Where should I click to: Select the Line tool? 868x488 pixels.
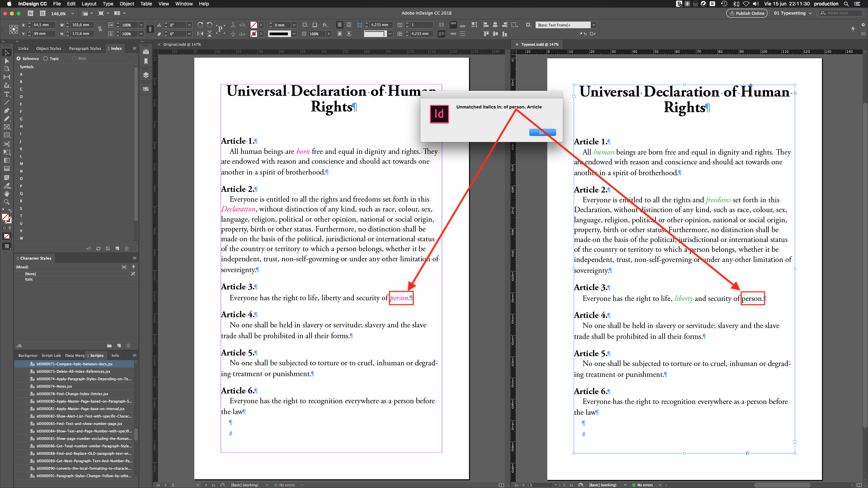pyautogui.click(x=6, y=102)
